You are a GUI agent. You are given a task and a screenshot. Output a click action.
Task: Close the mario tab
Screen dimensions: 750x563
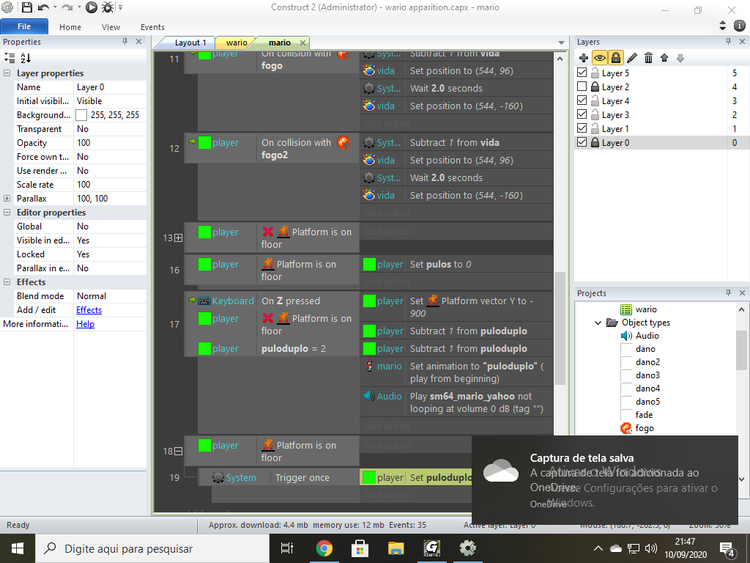tap(302, 43)
